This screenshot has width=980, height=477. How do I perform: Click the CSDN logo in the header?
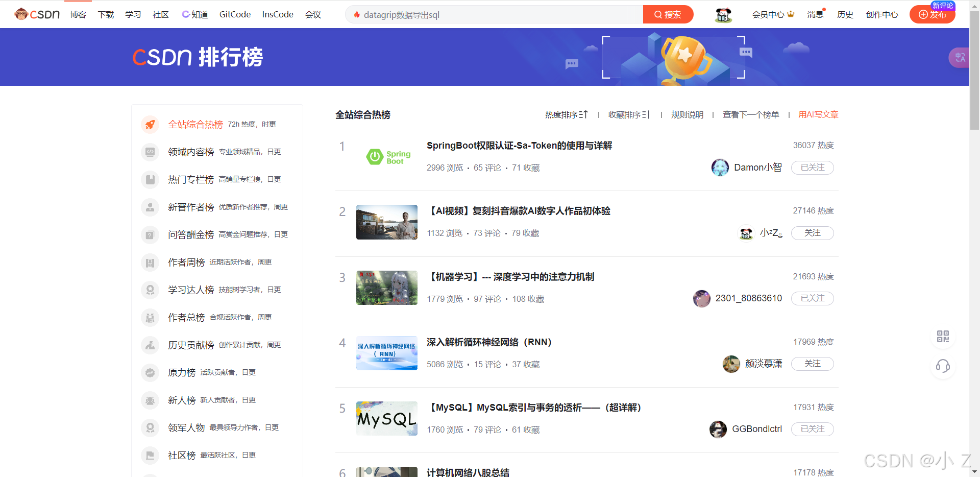[x=37, y=14]
